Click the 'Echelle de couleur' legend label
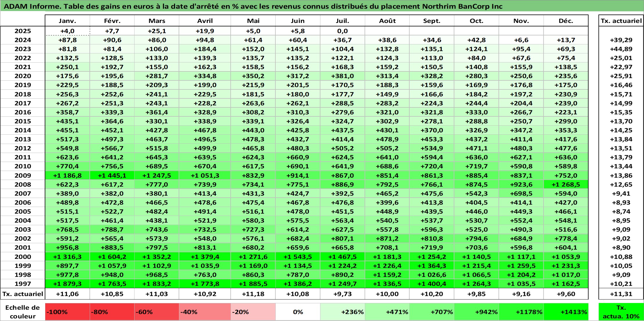 tap(23, 312)
